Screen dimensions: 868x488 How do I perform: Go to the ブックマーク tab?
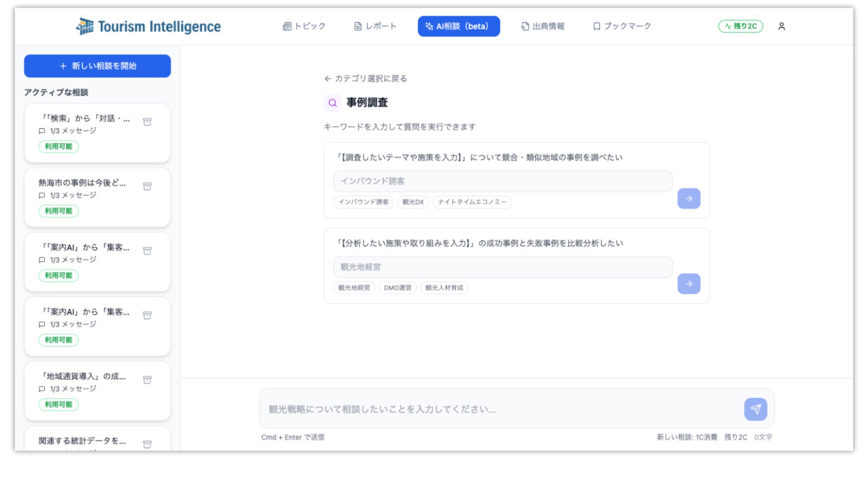click(x=622, y=26)
